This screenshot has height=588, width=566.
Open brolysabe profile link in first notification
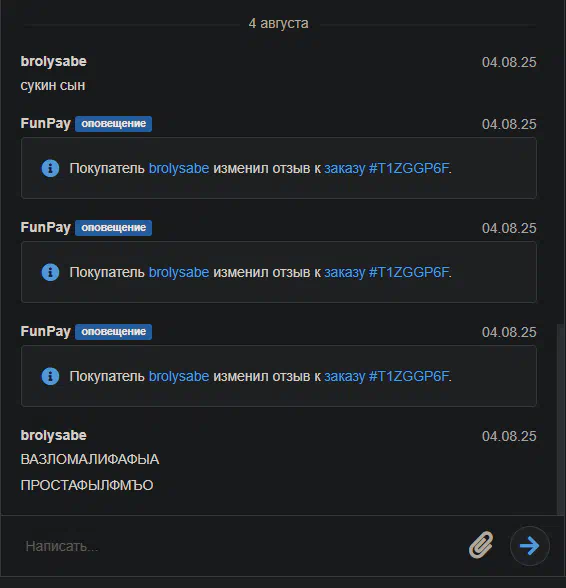179,168
